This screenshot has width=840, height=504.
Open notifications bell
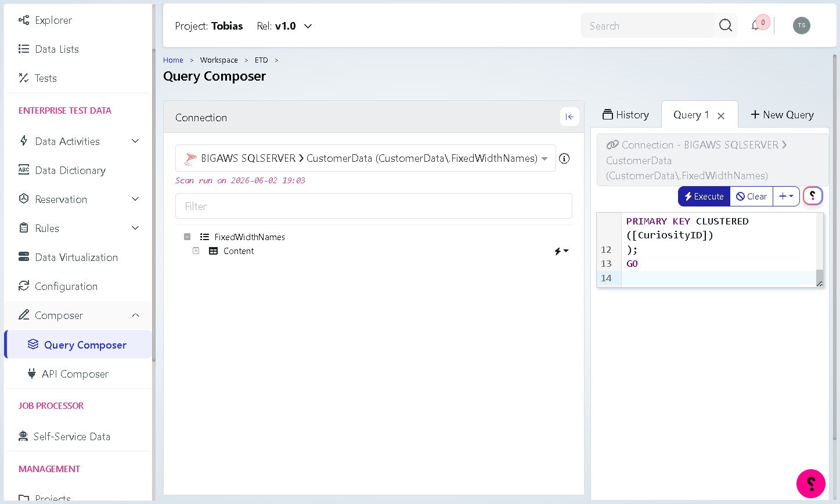tap(755, 26)
